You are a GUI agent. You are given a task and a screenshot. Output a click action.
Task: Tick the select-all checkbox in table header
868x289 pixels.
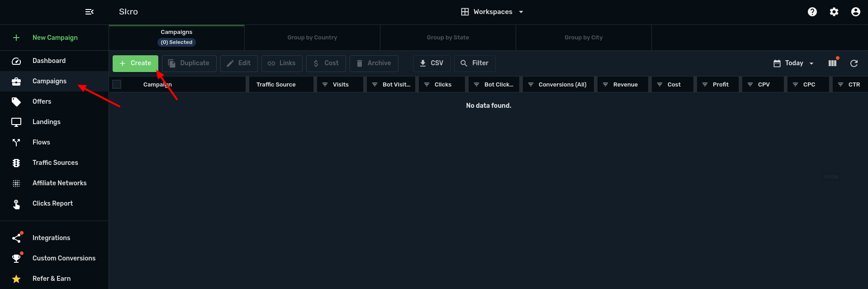click(117, 84)
